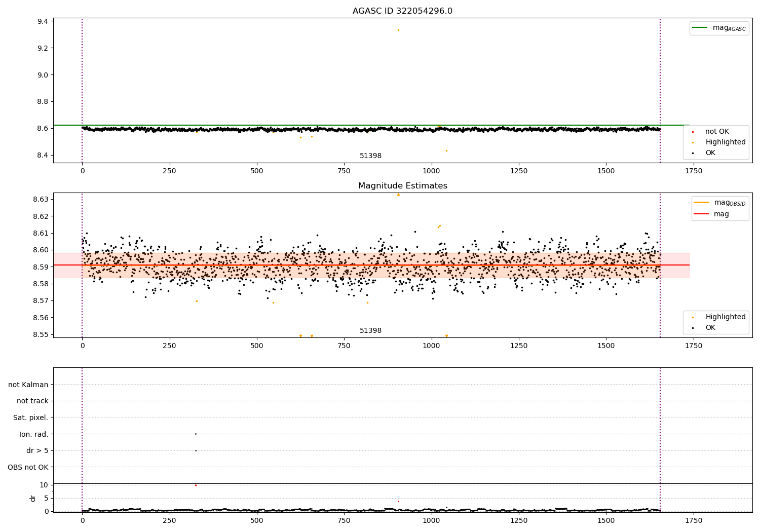
Task: Click the title AGASC ID 322054296.0
Action: tap(402, 11)
